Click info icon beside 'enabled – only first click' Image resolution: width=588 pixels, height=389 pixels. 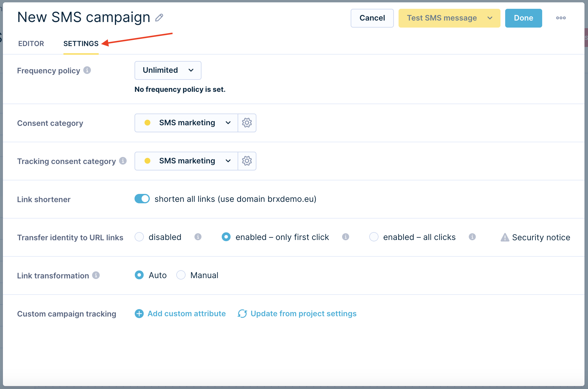[x=345, y=237]
